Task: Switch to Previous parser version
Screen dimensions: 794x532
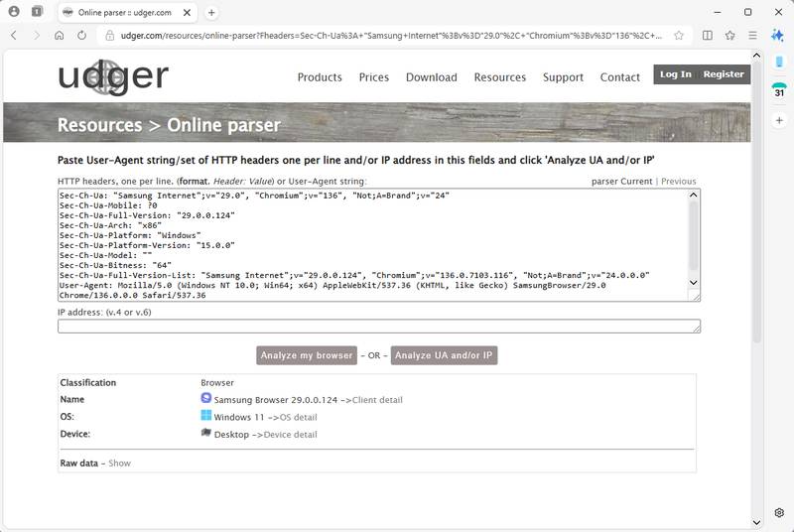Action: pos(679,182)
